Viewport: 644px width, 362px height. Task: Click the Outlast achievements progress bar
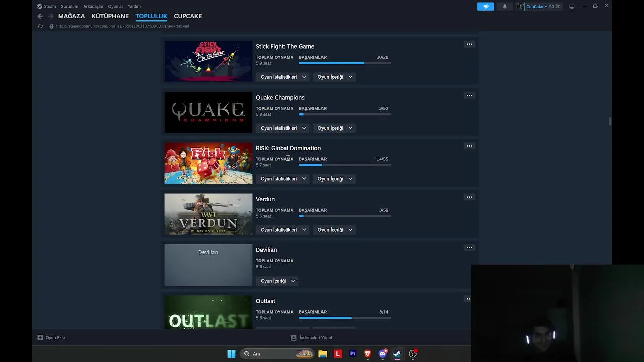pos(345,318)
